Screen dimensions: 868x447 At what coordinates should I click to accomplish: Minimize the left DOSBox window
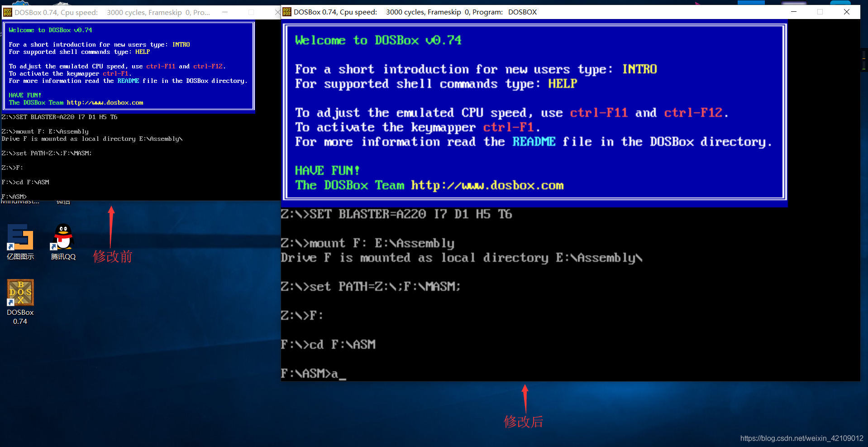click(225, 12)
